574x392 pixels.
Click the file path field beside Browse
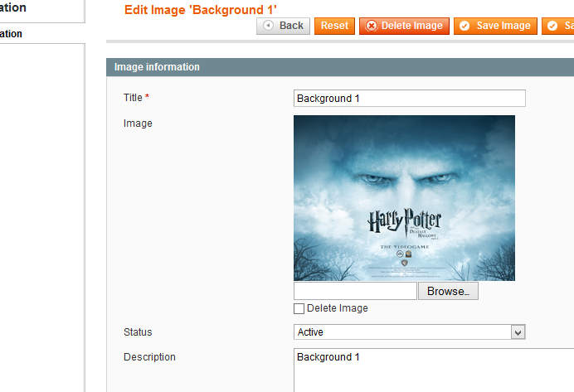(x=355, y=291)
